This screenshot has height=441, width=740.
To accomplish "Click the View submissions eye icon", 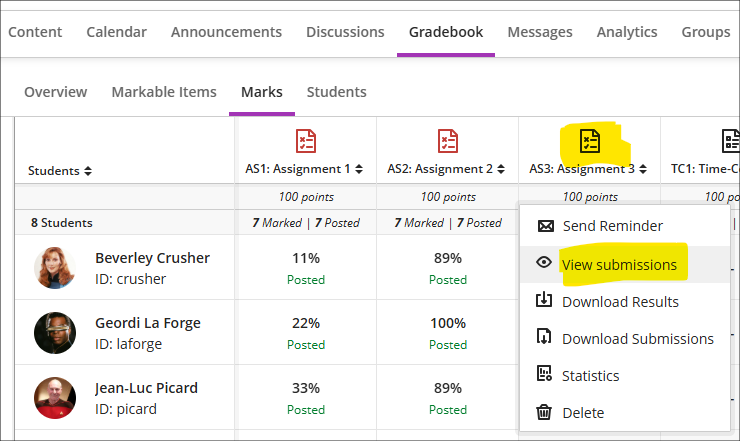I will coord(545,264).
